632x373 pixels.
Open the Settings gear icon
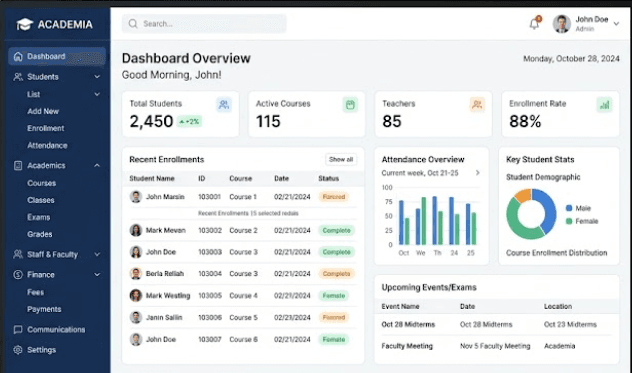18,350
